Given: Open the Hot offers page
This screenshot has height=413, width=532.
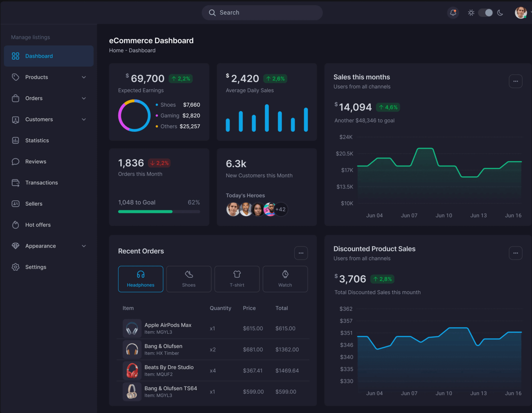Looking at the screenshot, I should coord(38,225).
